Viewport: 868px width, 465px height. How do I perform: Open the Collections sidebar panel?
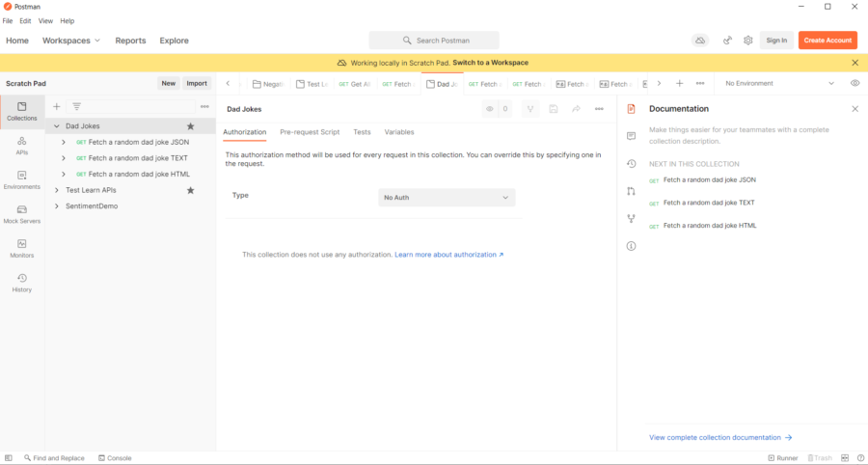click(x=21, y=111)
